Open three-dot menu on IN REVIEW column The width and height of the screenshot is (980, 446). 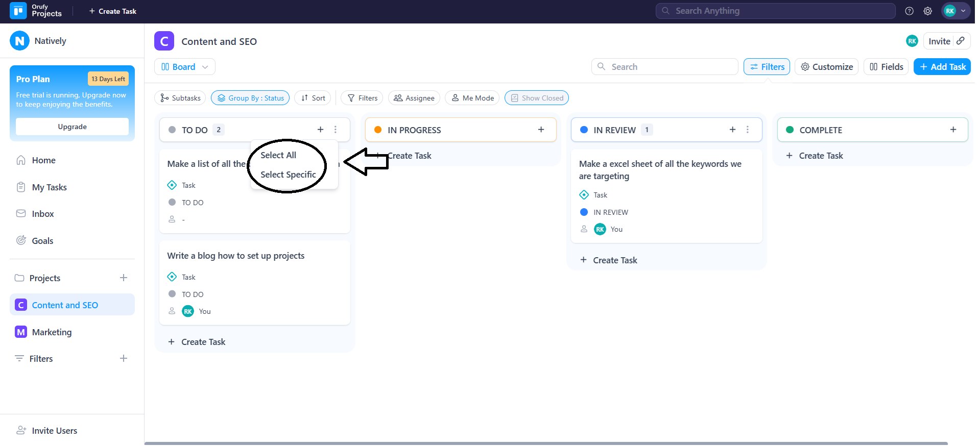[748, 130]
